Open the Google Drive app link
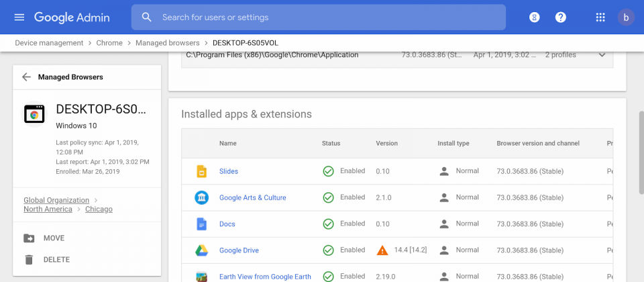Image resolution: width=644 pixels, height=282 pixels. [239, 250]
